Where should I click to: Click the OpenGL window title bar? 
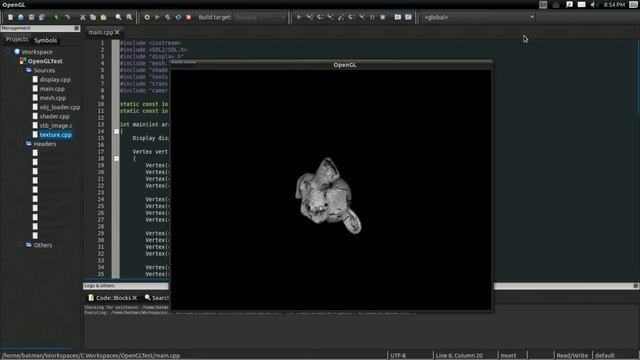(x=331, y=65)
